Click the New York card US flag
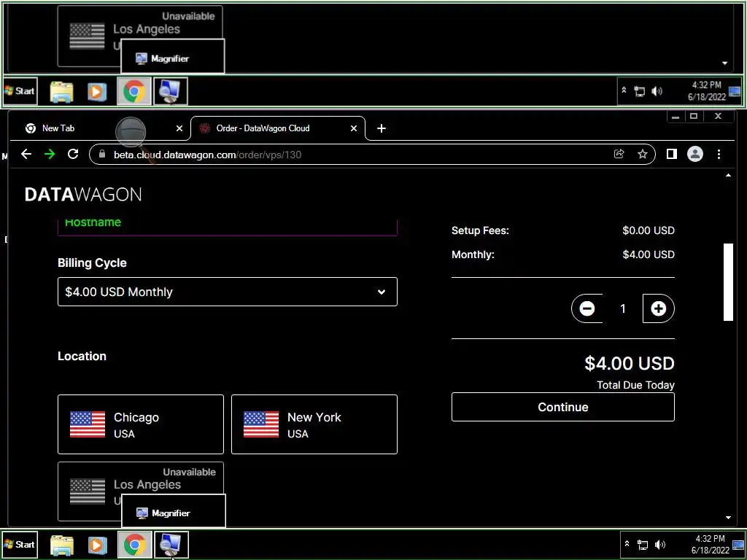The height and width of the screenshot is (560, 747). tap(261, 424)
